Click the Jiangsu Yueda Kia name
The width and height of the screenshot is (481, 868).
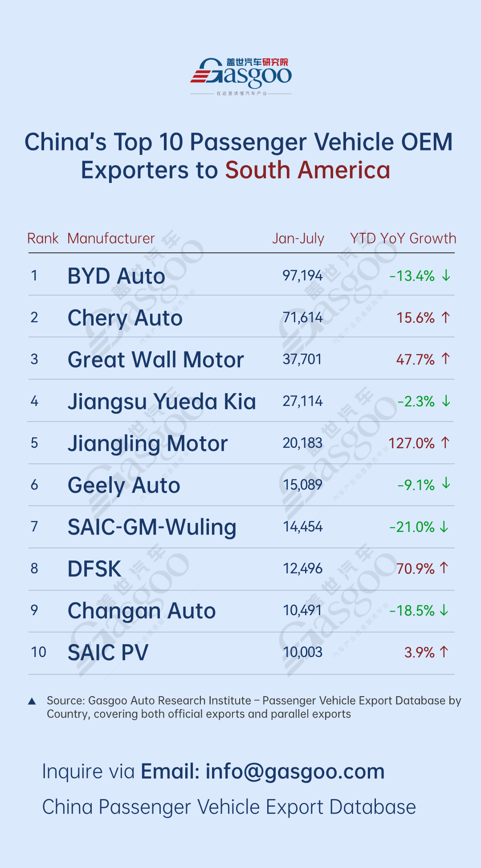click(162, 402)
